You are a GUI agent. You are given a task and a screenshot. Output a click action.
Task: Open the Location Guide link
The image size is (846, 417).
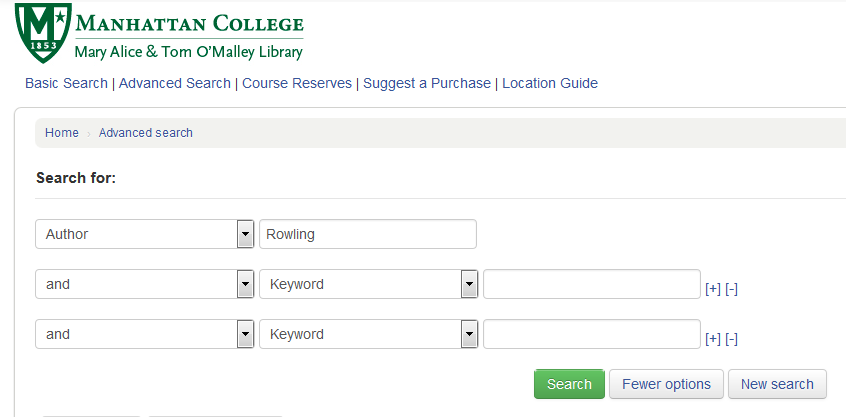tap(550, 84)
